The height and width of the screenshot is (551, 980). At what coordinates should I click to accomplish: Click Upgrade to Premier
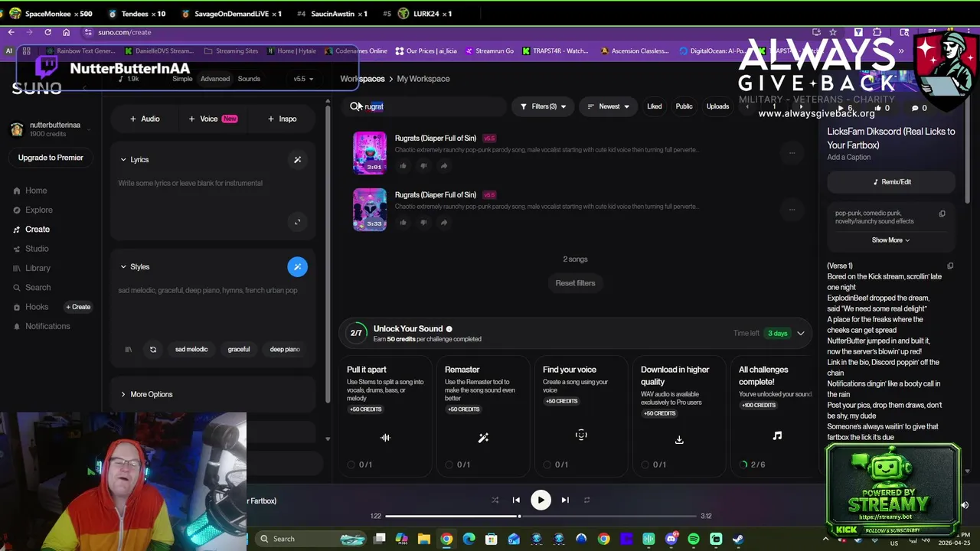[51, 158]
